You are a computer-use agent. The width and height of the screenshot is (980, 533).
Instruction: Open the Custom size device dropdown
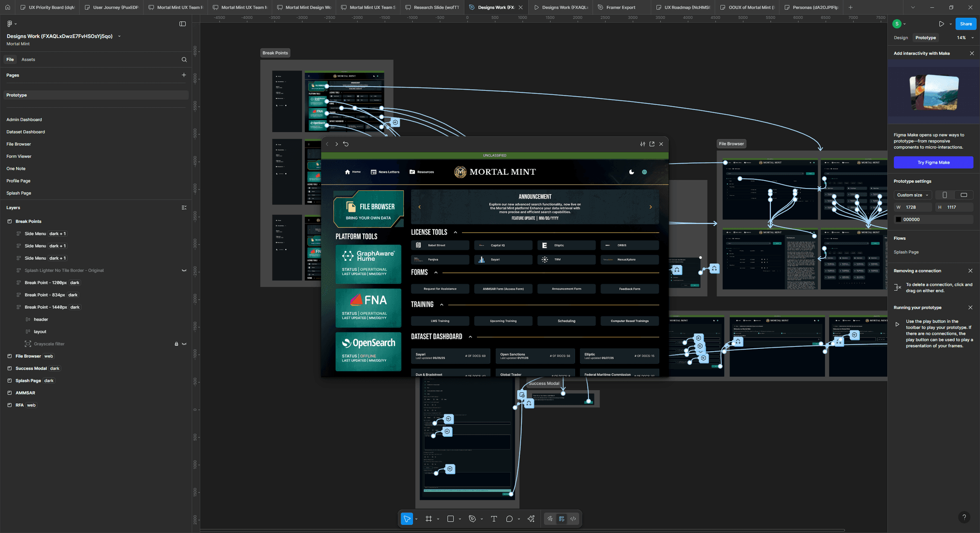click(913, 195)
